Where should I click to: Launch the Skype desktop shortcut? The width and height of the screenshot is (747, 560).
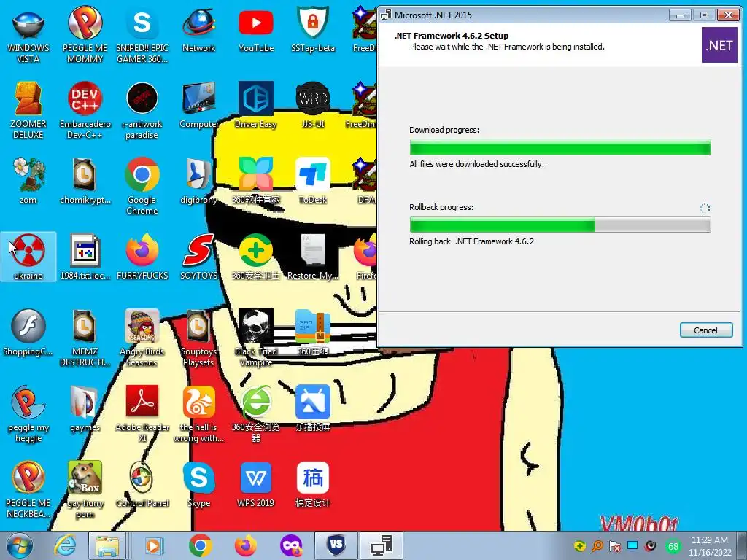198,484
